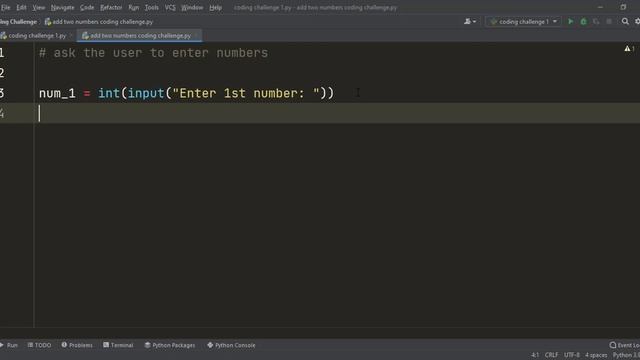Click the breadcrumb add two numbers file

pos(99,22)
